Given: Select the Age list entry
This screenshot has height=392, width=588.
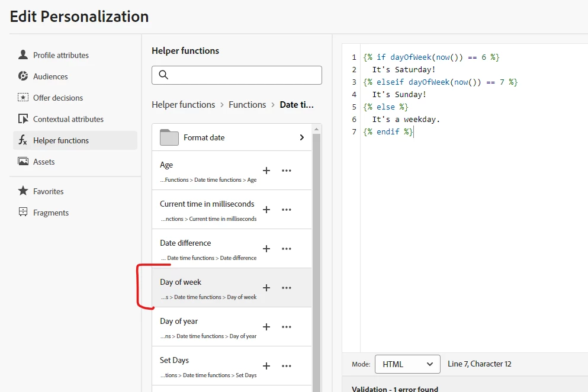Looking at the screenshot, I should tap(232, 171).
